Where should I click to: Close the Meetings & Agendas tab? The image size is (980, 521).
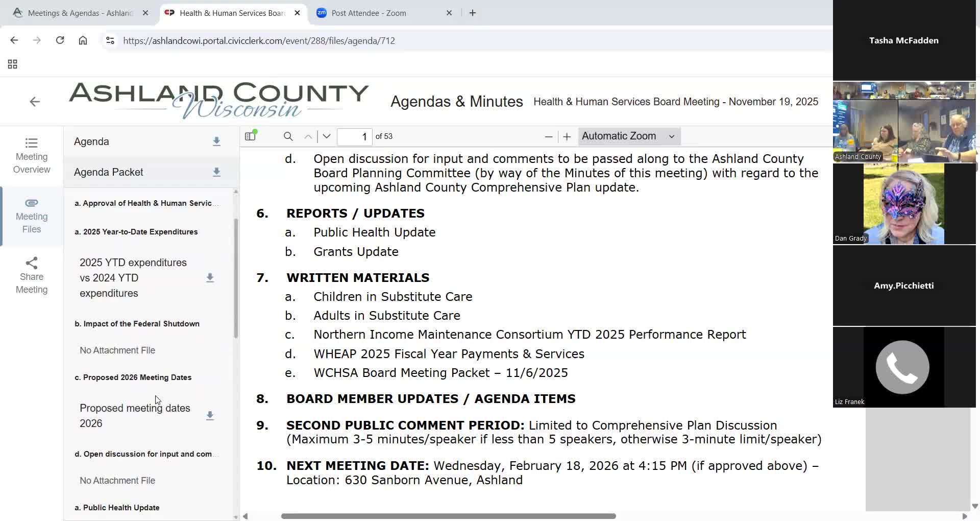[145, 13]
